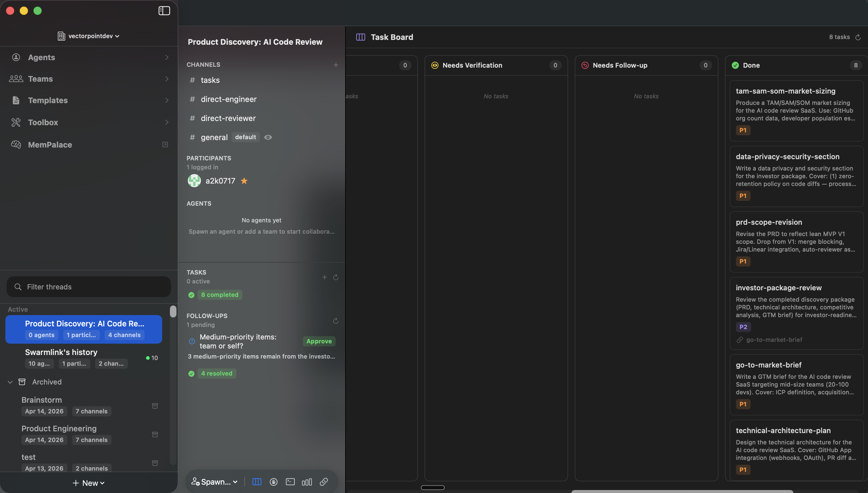The height and width of the screenshot is (493, 868).
Task: Refresh the Task Board task count
Action: 858,37
